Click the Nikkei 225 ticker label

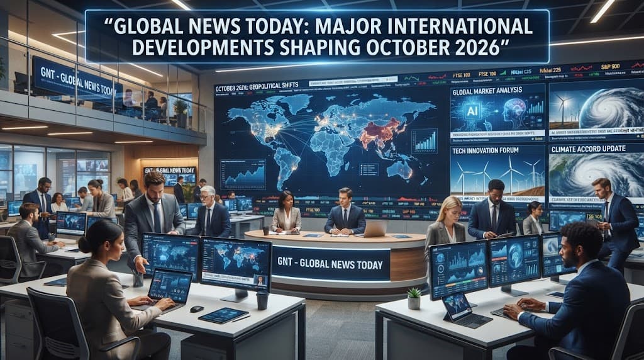(550, 70)
